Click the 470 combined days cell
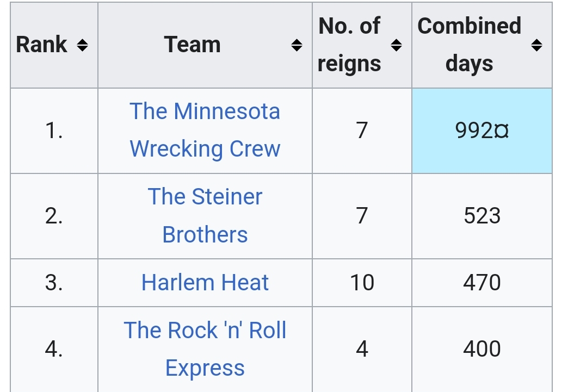Viewport: 574px width, 392px height. [482, 283]
